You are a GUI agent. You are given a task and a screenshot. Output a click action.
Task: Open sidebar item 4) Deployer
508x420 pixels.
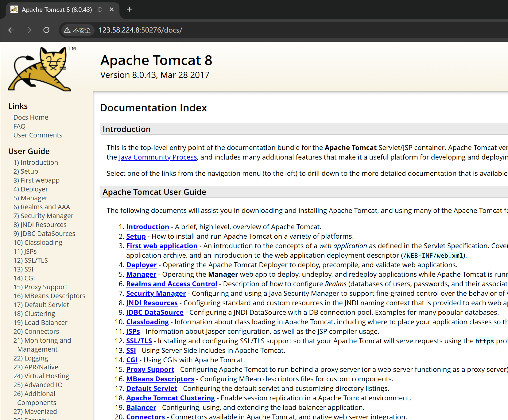point(31,189)
